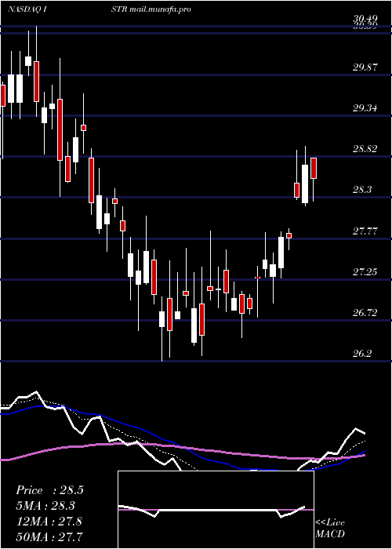
Task: Click the '<<Live MACD' label
Action: click(x=330, y=528)
